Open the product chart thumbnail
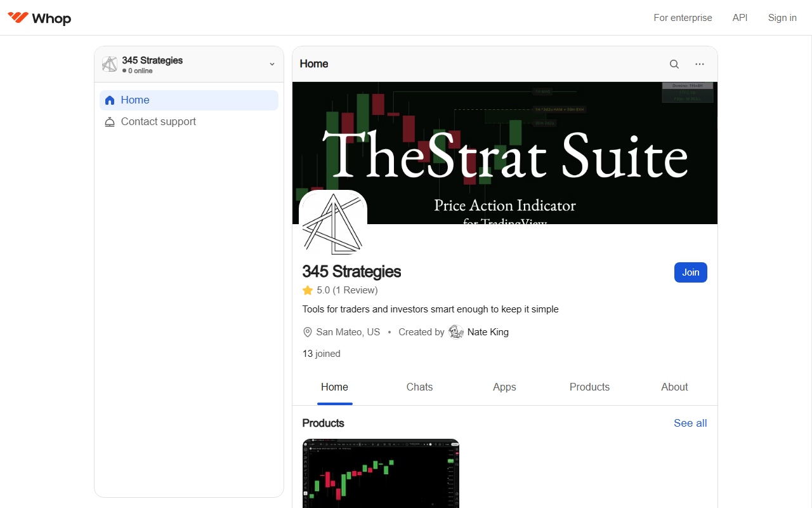 click(381, 473)
